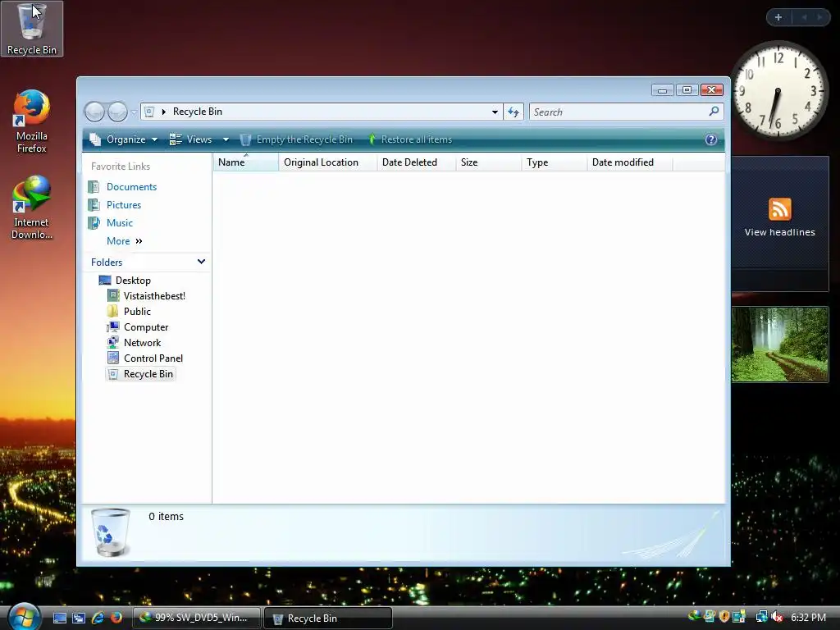Click the Back navigation arrow button
Image resolution: width=840 pixels, height=630 pixels.
click(x=94, y=112)
